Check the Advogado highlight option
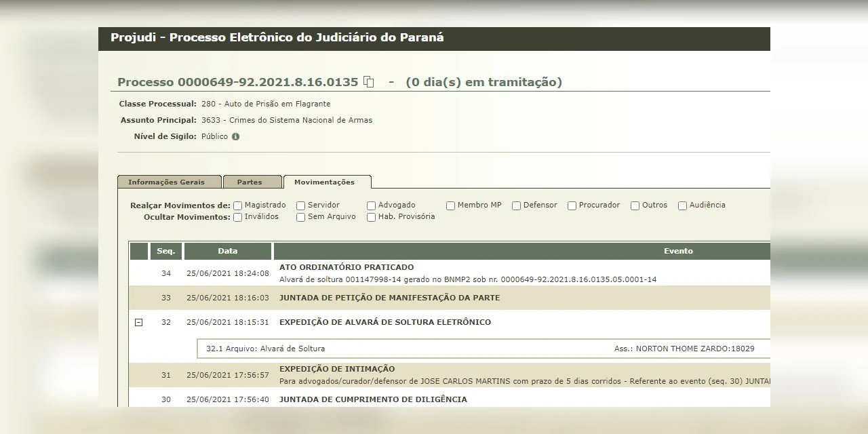 [371, 205]
